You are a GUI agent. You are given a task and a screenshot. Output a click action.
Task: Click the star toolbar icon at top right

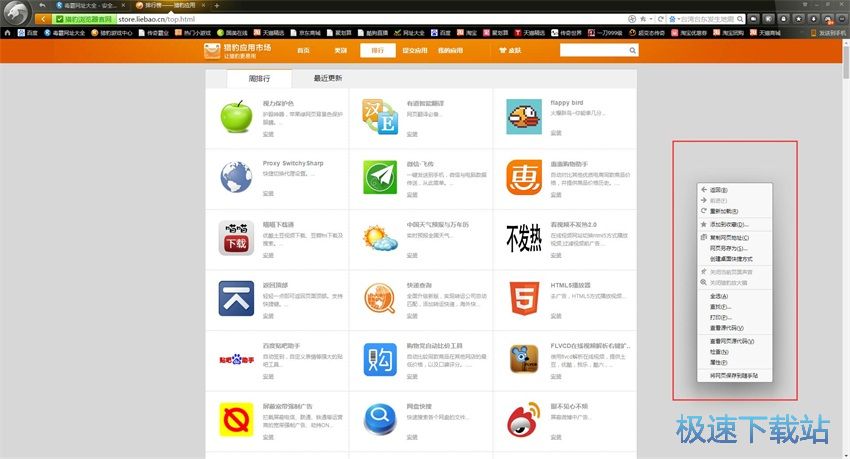pos(799,19)
